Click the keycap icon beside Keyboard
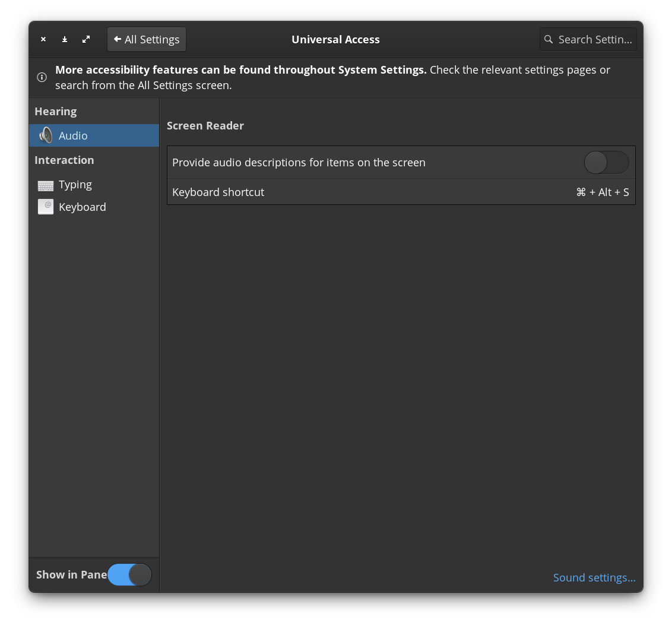This screenshot has width=672, height=629. click(x=46, y=207)
